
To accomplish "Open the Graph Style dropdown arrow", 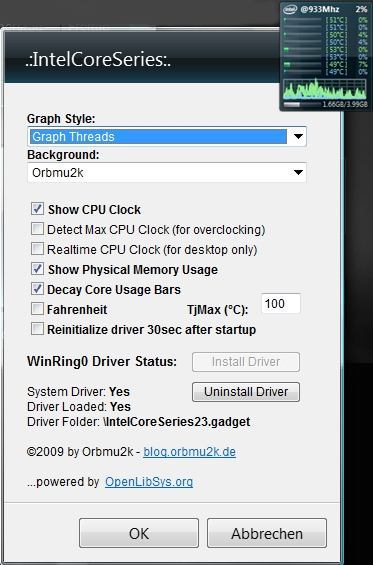I will click(298, 137).
